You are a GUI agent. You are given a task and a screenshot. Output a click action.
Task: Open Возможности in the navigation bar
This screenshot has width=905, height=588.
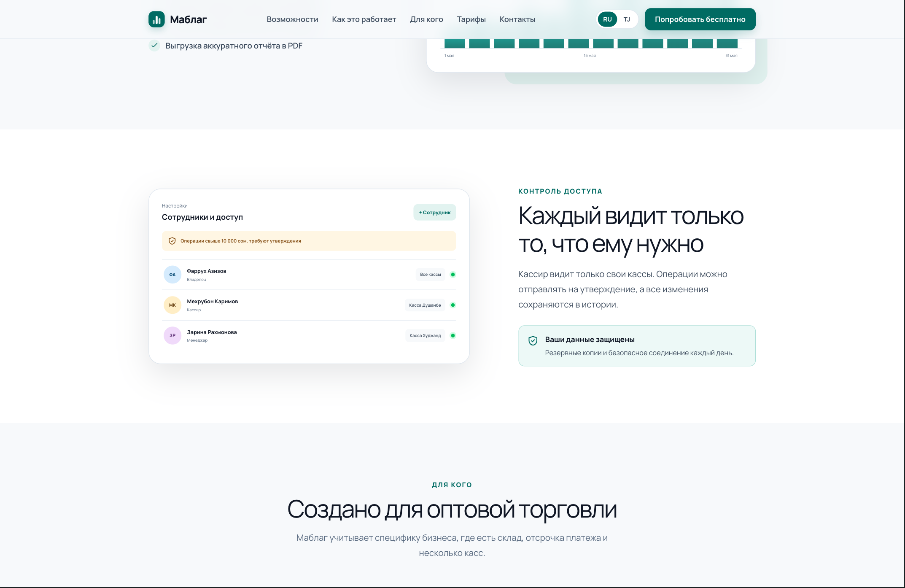pos(292,19)
